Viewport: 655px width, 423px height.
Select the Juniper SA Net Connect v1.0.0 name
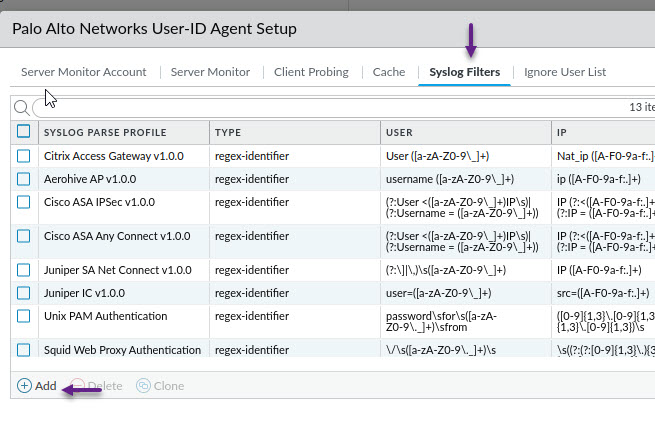[118, 270]
